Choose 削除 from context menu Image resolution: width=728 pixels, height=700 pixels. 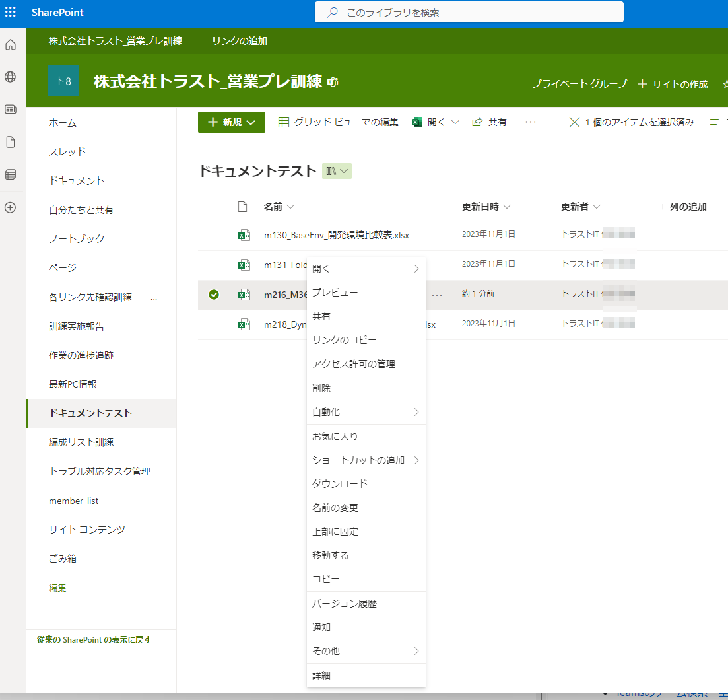point(366,388)
